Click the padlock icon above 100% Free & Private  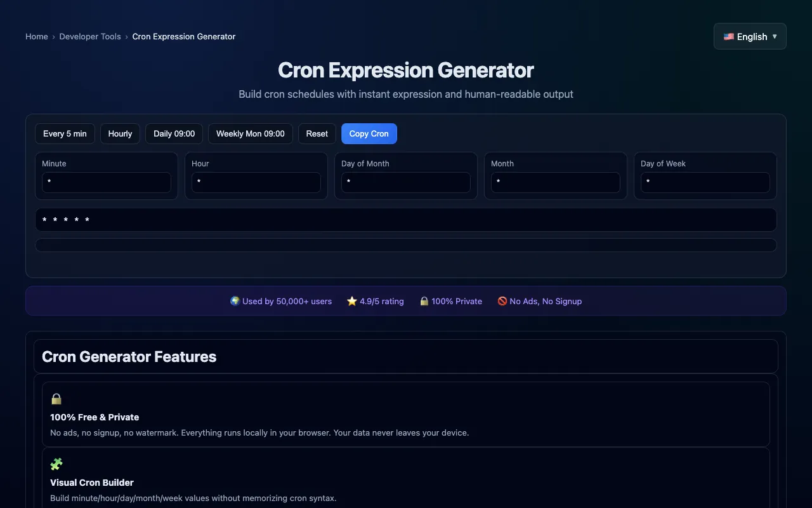[56, 399]
